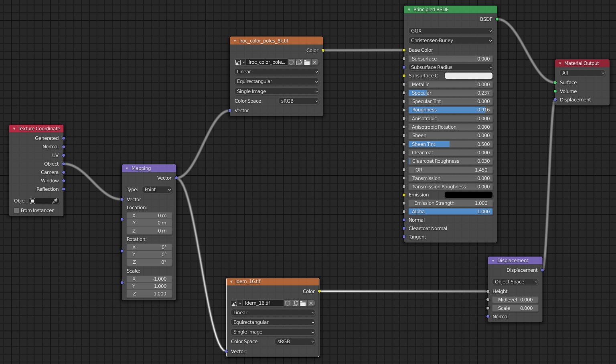Toggle fake user shield for lroc_color_pole image
The height and width of the screenshot is (364, 616).
(x=292, y=62)
